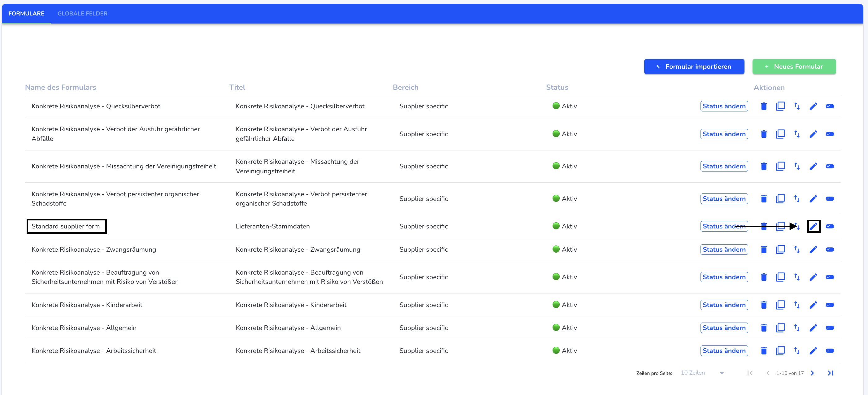Click up-down arrows icon in Allgemein row

pyautogui.click(x=797, y=328)
